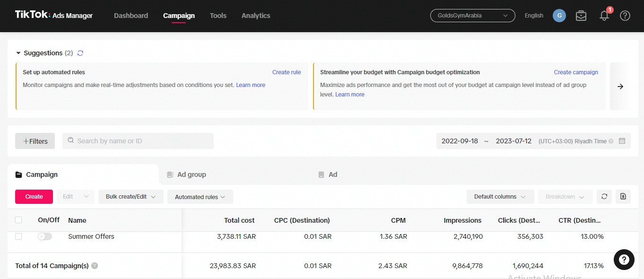Sort by the Impressions column header

[x=462, y=220]
